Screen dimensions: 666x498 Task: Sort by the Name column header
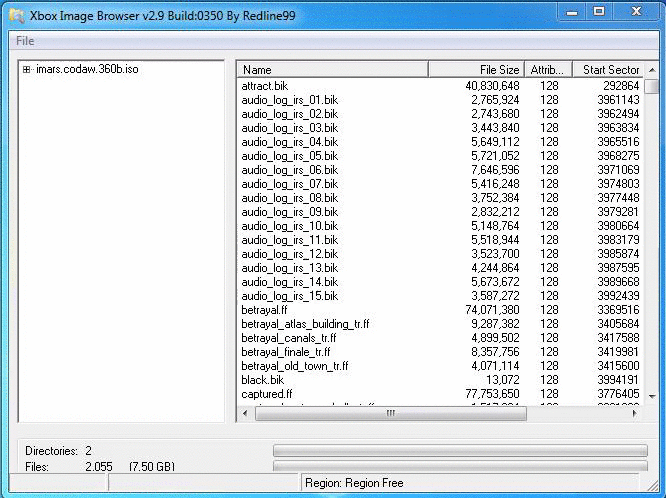point(332,70)
